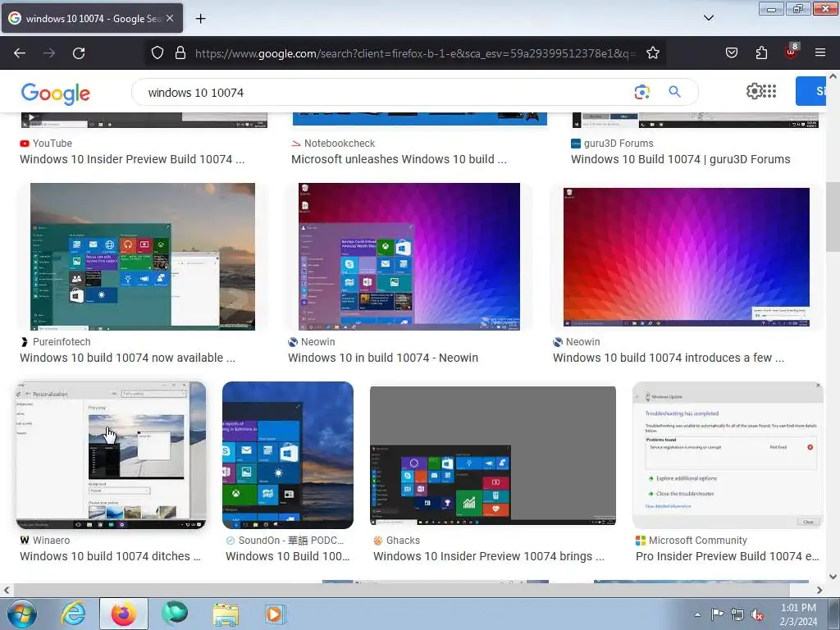
Task: Open YouTube Insider Preview Build 10074 result
Action: (x=132, y=159)
